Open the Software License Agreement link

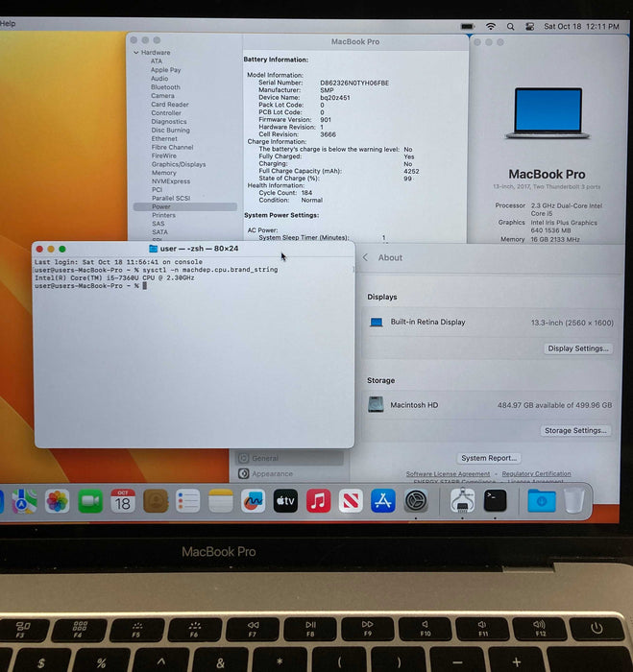448,474
